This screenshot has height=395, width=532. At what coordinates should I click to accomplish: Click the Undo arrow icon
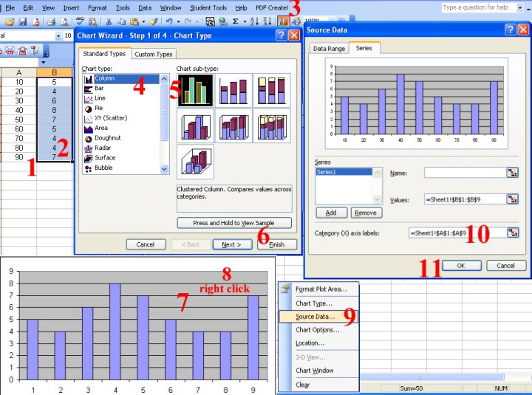coord(169,21)
